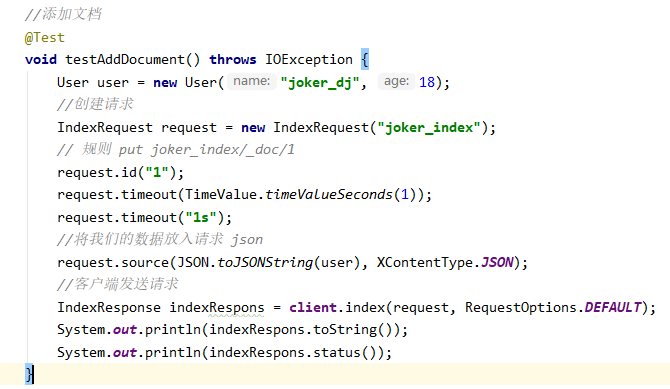
Task: Click the timeValueSeconds method call
Action: click(x=329, y=195)
